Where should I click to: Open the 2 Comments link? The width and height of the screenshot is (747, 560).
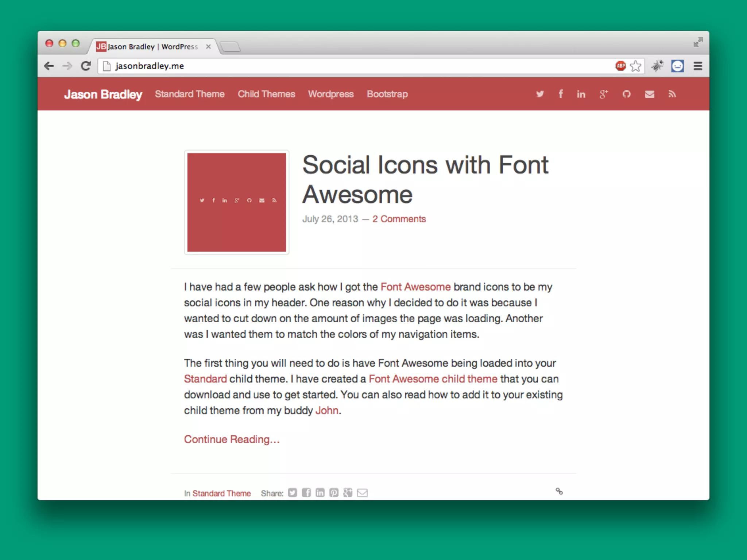pyautogui.click(x=399, y=219)
